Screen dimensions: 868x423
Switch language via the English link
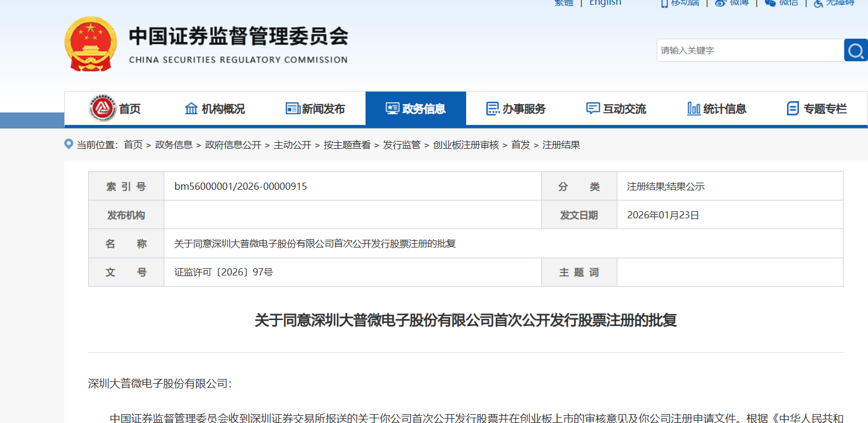click(x=605, y=3)
